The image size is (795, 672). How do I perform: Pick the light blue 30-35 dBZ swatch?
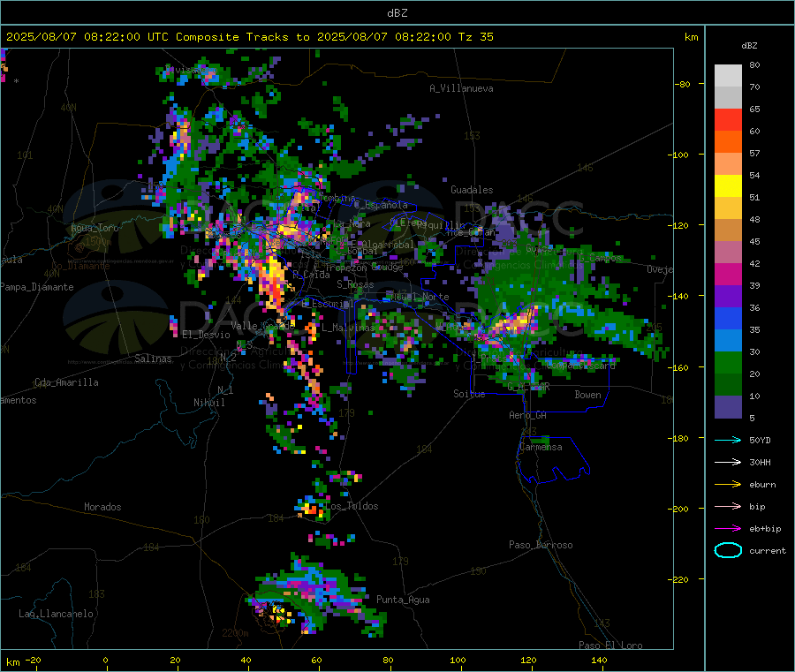728,341
